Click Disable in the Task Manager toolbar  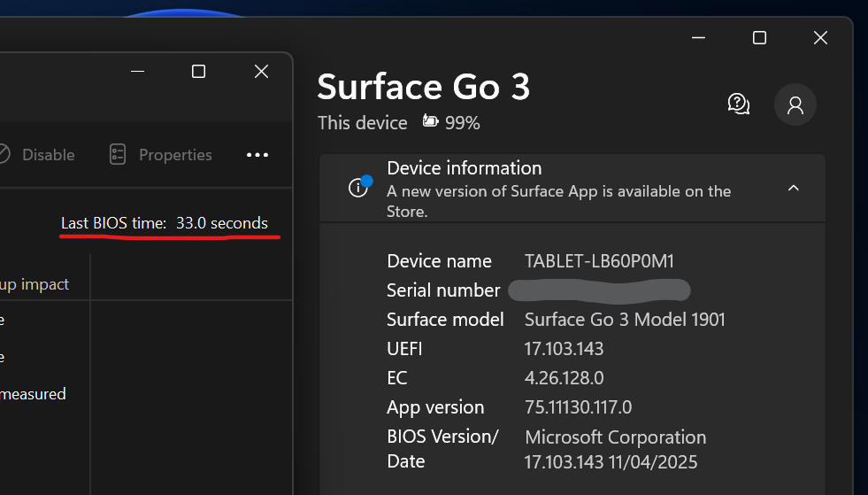[48, 155]
